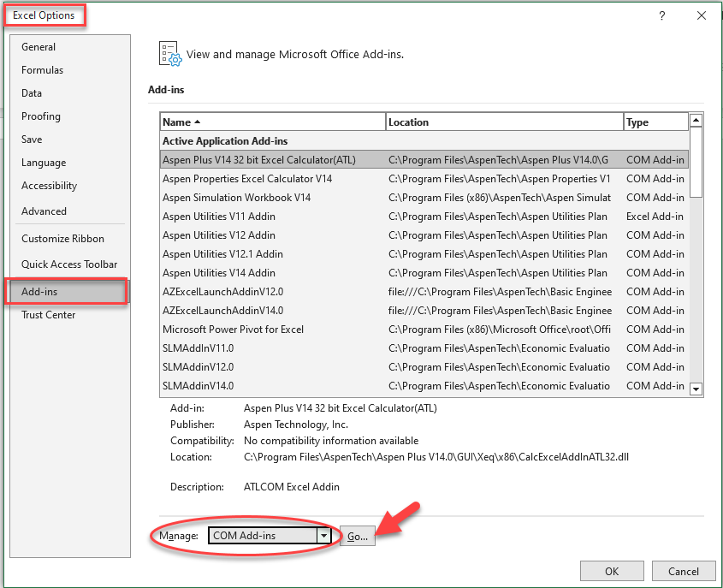Open Customize Ribbon settings
Screen dimensions: 723x588
point(62,239)
